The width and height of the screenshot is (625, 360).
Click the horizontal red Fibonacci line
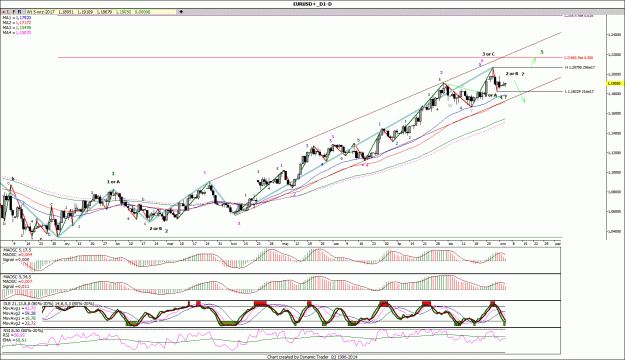point(310,57)
